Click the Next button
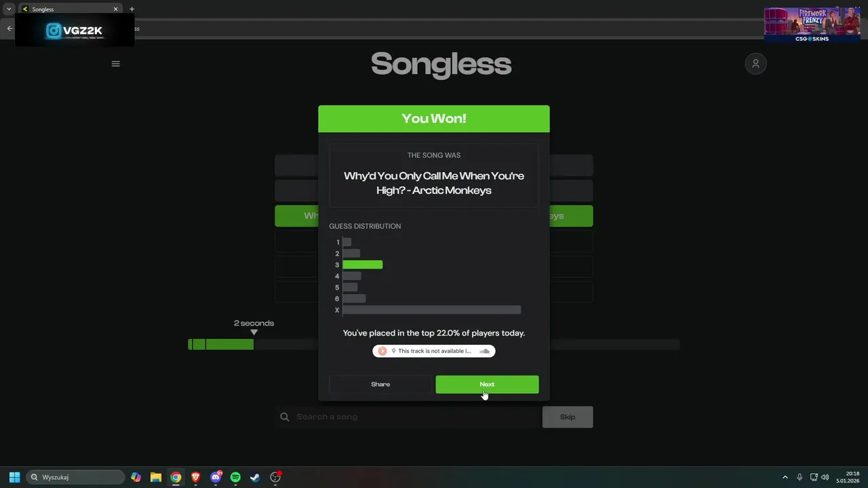Image resolution: width=868 pixels, height=488 pixels. (487, 384)
